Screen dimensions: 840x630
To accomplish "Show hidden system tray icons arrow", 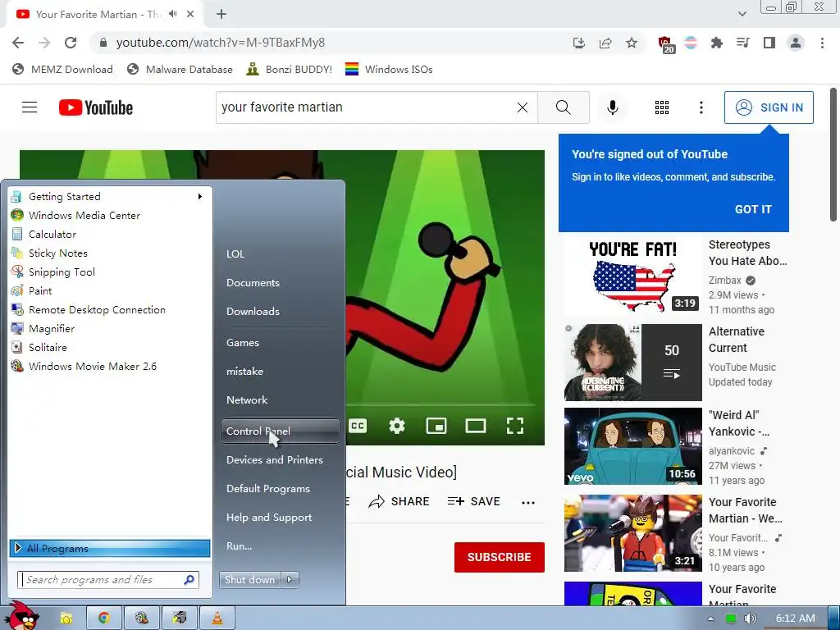I will click(x=710, y=619).
